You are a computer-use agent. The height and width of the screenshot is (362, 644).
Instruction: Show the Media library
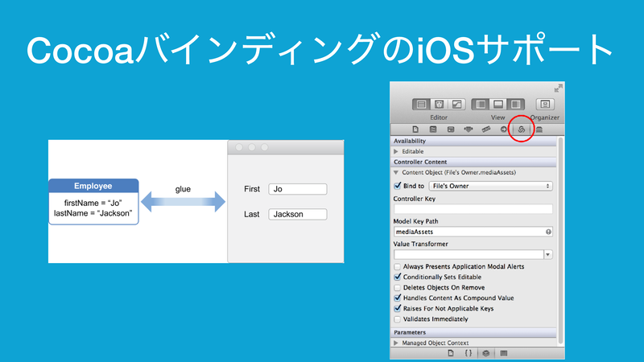pyautogui.click(x=504, y=353)
